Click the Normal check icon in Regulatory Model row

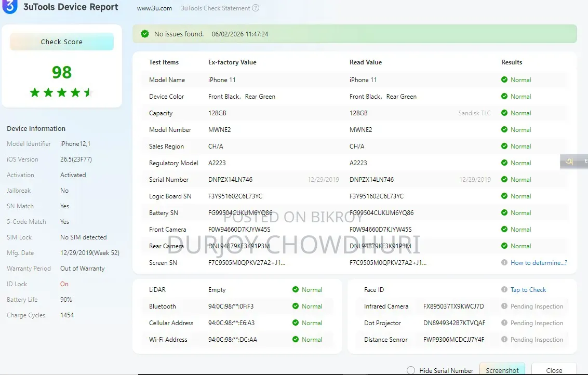(504, 163)
